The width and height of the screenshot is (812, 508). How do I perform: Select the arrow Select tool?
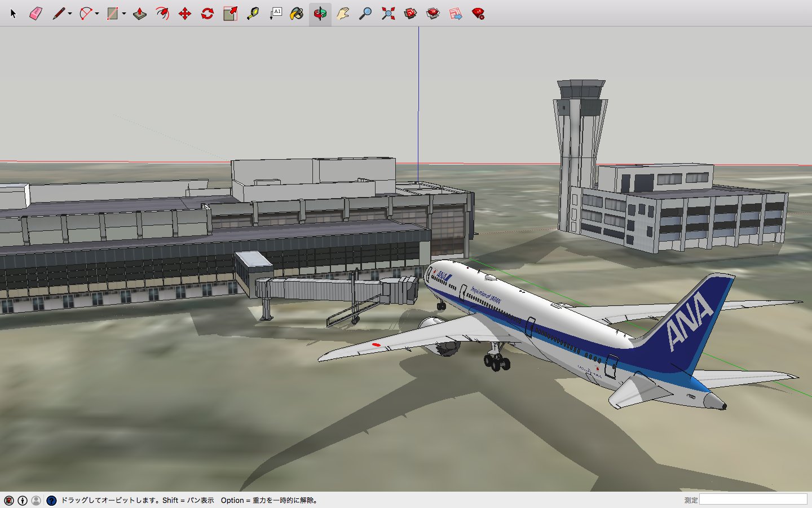click(14, 14)
